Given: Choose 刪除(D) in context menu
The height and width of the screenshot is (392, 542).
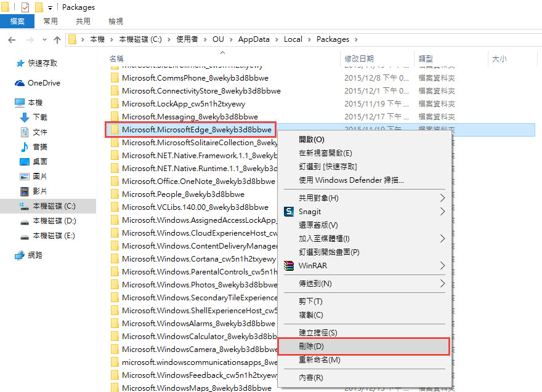Looking at the screenshot, I should coord(364,346).
